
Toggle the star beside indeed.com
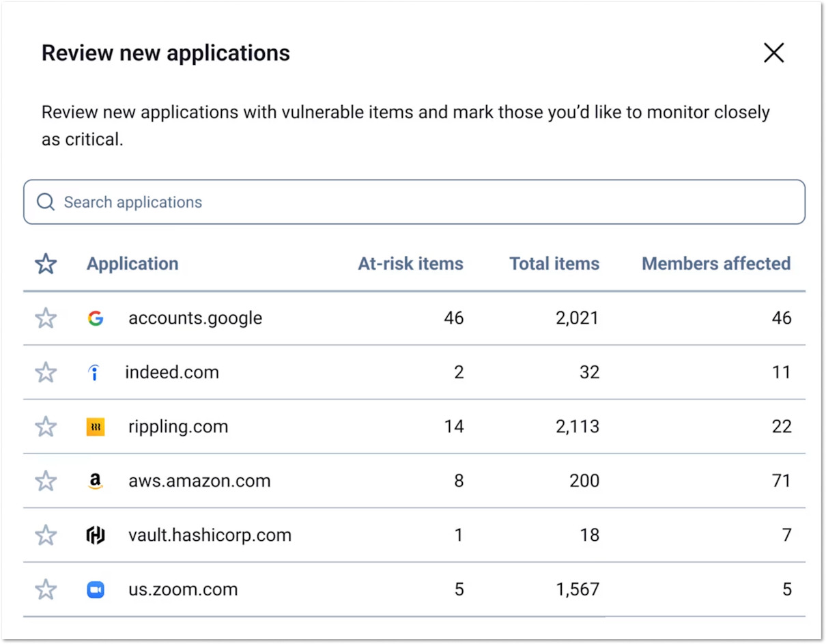pos(45,372)
